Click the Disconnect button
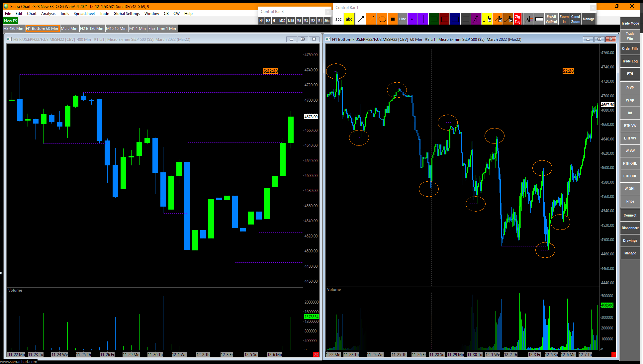 click(x=630, y=228)
